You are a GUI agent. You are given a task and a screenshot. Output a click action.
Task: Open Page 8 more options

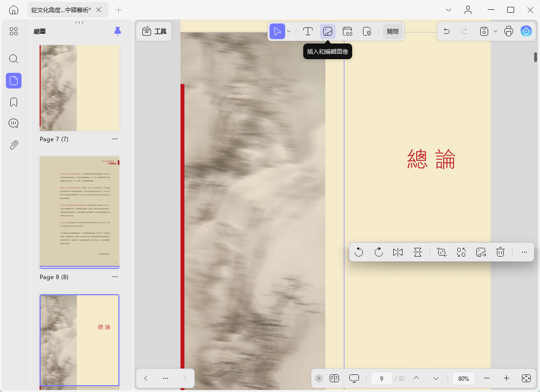pyautogui.click(x=114, y=277)
